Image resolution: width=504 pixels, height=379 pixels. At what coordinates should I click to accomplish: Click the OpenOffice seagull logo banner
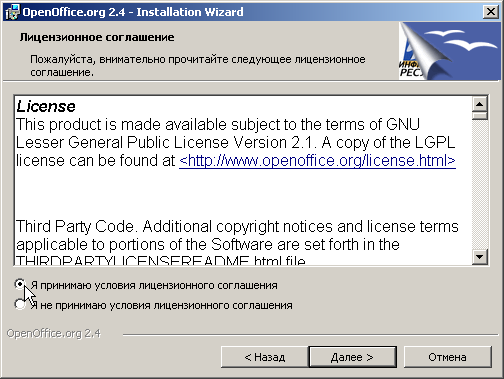pos(449,51)
